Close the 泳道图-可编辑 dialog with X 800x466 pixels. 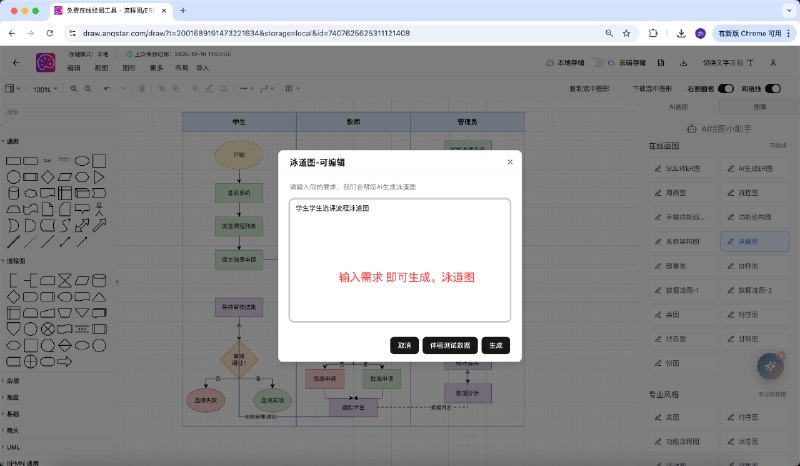click(x=510, y=162)
